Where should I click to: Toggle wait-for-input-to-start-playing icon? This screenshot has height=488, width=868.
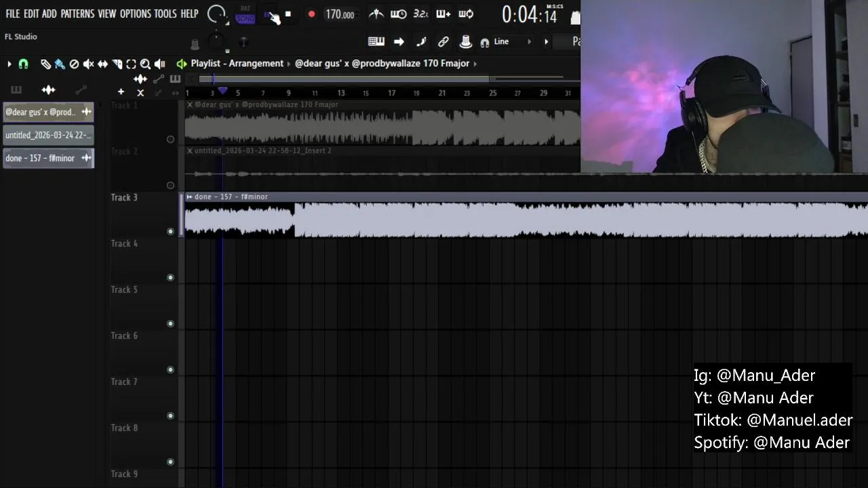399,14
